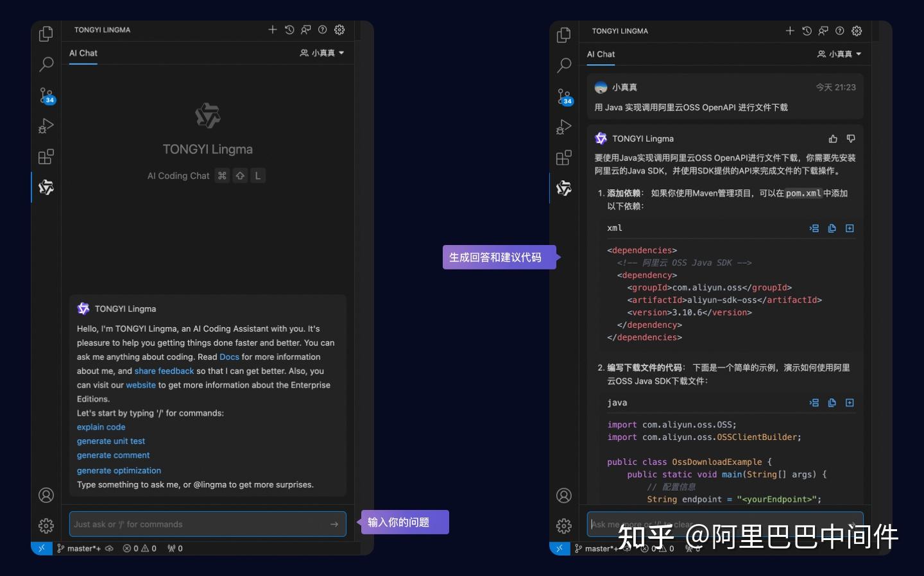Open the website link in welcome message
The width and height of the screenshot is (924, 576).
pyautogui.click(x=141, y=385)
